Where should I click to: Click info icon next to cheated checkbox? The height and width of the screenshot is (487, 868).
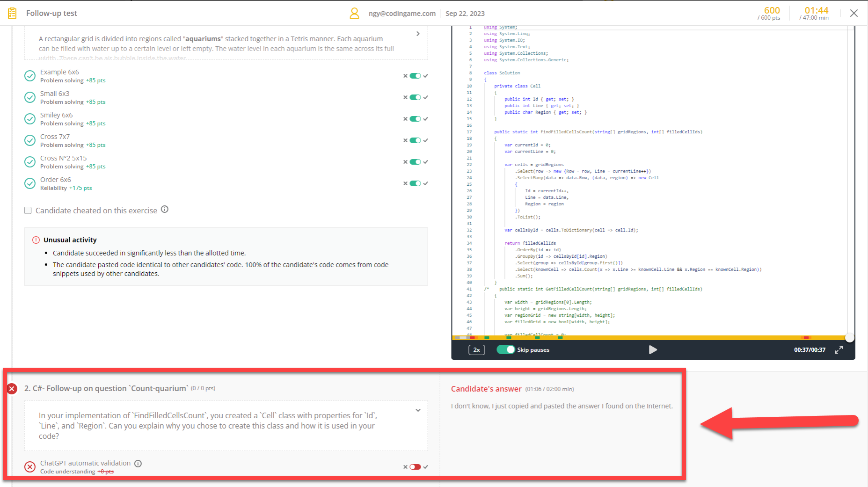(x=165, y=210)
